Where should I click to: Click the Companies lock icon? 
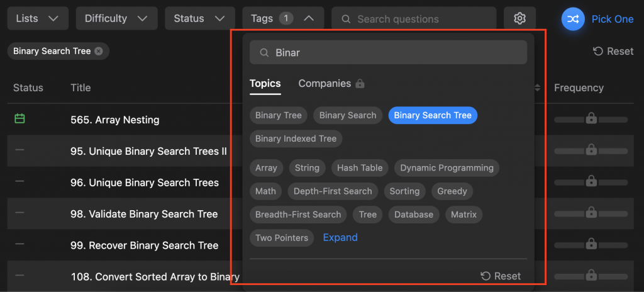click(360, 84)
